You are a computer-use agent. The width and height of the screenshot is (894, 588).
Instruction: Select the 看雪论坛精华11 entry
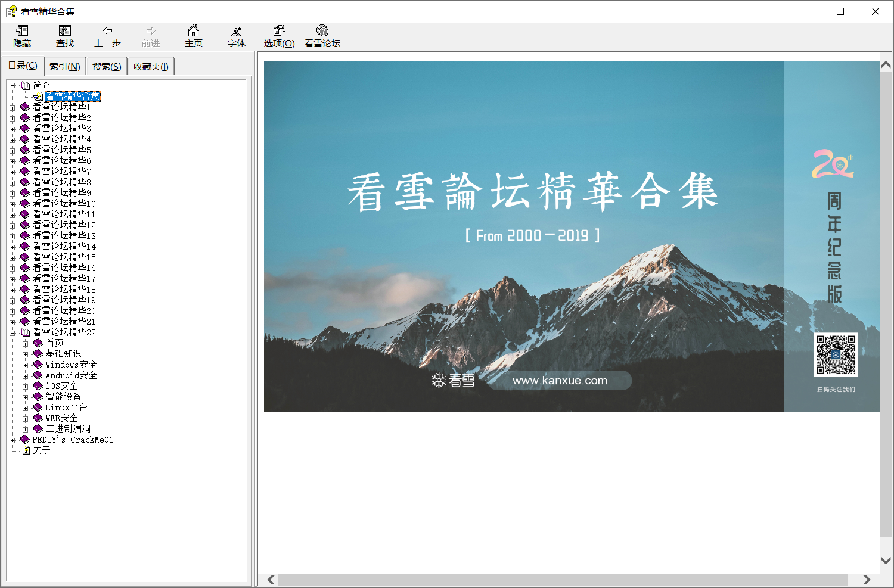tap(64, 214)
